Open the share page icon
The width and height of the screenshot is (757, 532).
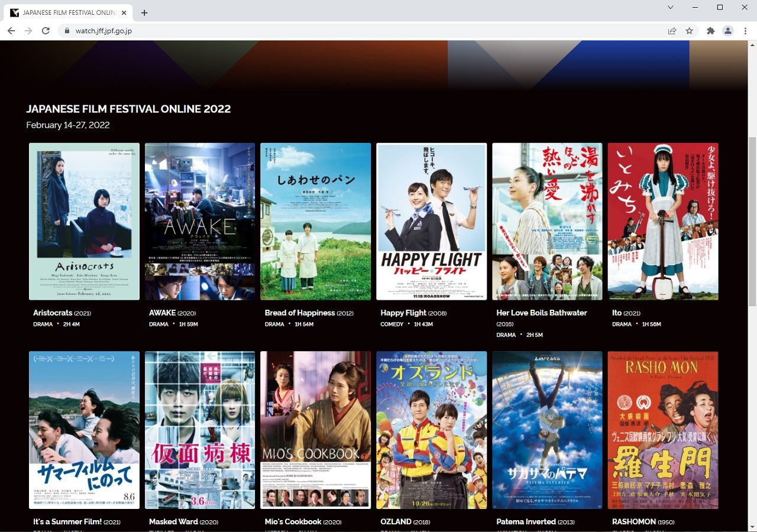coord(672,31)
